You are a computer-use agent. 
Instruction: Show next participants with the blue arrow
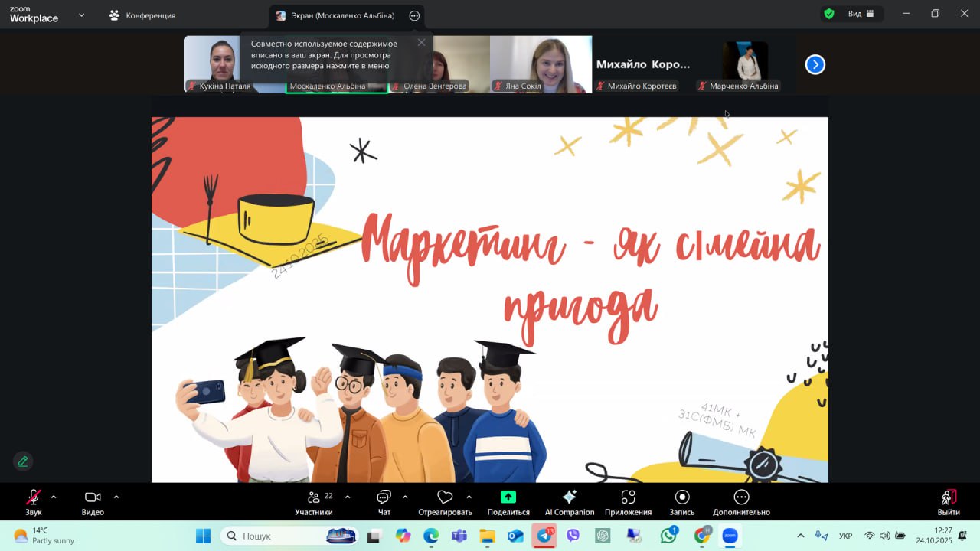815,65
